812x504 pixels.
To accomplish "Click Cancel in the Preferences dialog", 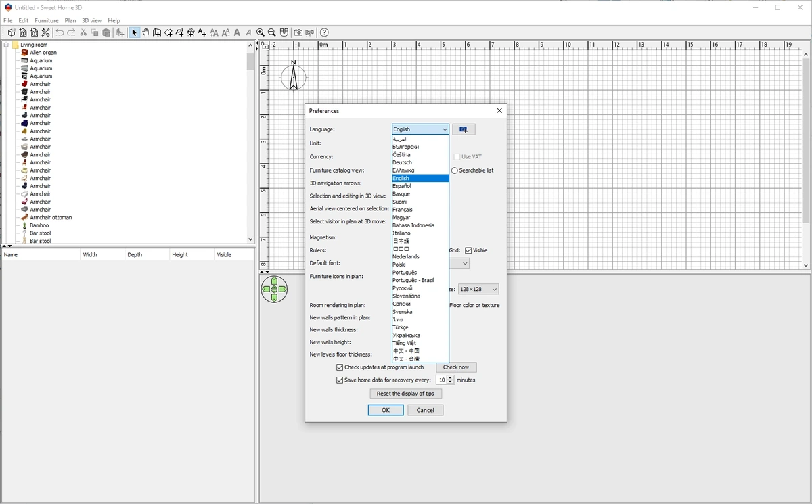I will (x=426, y=410).
